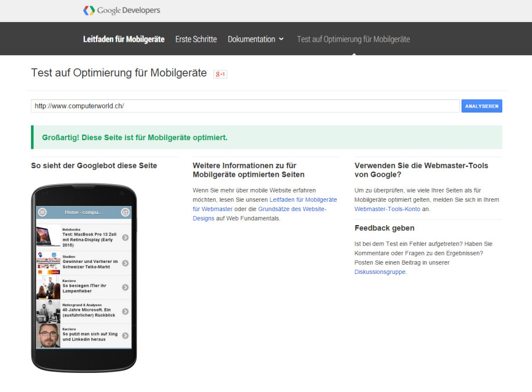Viewport: 532px width, 392px height.
Task: Tap the Home - compu... title in phone preview
Action: tap(84, 212)
